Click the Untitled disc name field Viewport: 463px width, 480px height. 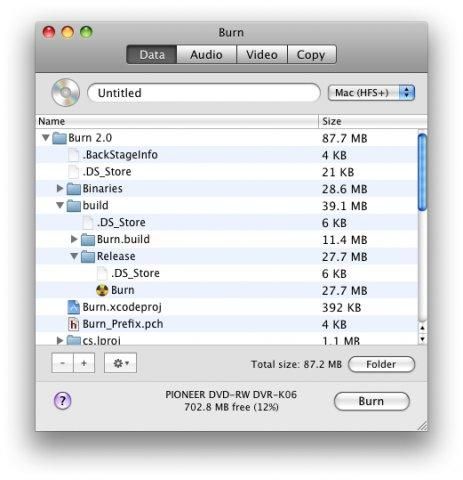(x=204, y=93)
